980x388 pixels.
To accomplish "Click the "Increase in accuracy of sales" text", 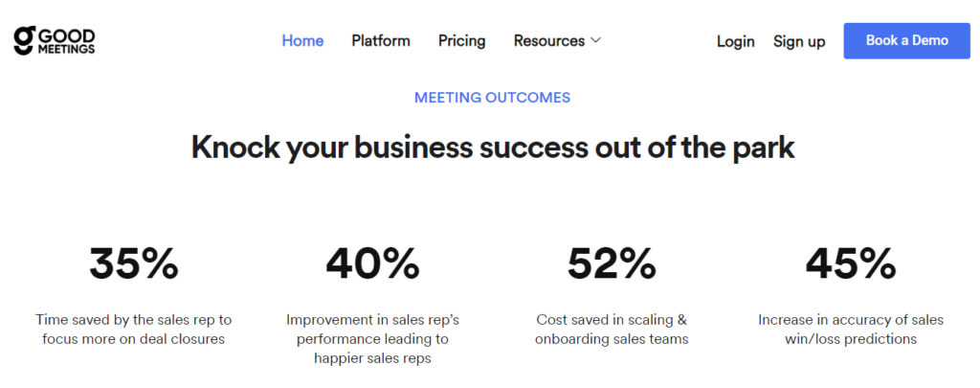I will pos(851,329).
